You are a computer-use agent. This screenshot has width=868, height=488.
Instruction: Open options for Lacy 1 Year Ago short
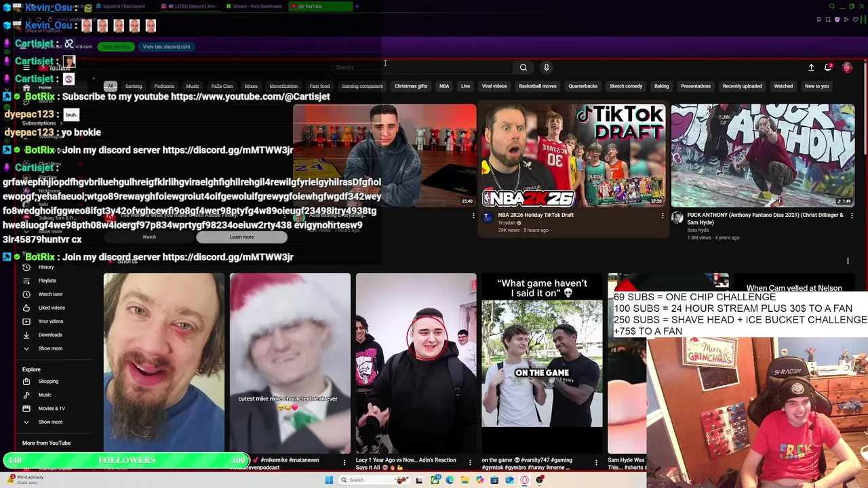[470, 463]
